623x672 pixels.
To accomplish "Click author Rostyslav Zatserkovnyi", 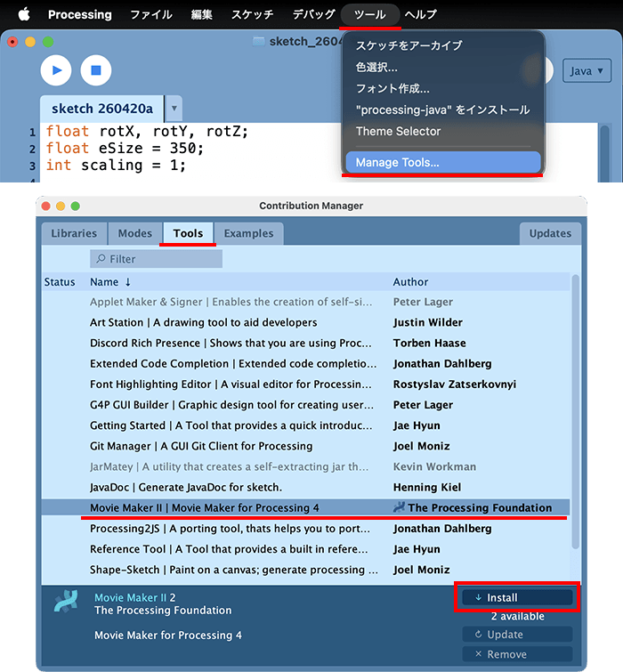I will (x=455, y=385).
